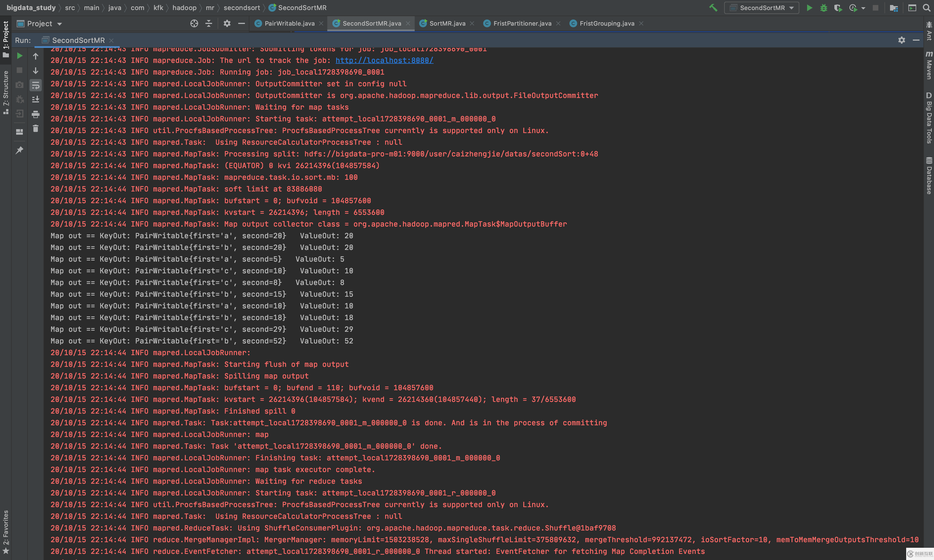934x560 pixels.
Task: Open the Run Anything icon in the top toolbar
Action: 912,8
